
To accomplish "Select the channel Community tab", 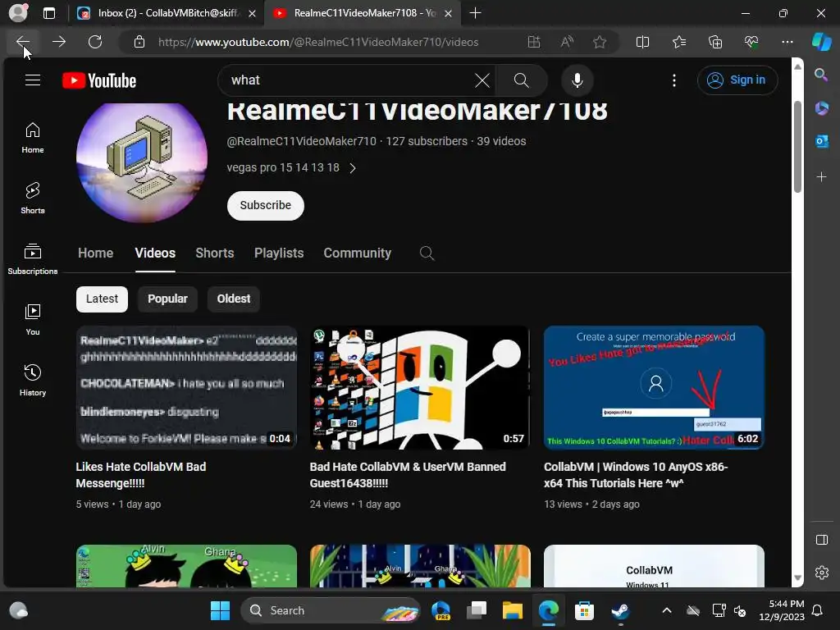I will (x=358, y=253).
